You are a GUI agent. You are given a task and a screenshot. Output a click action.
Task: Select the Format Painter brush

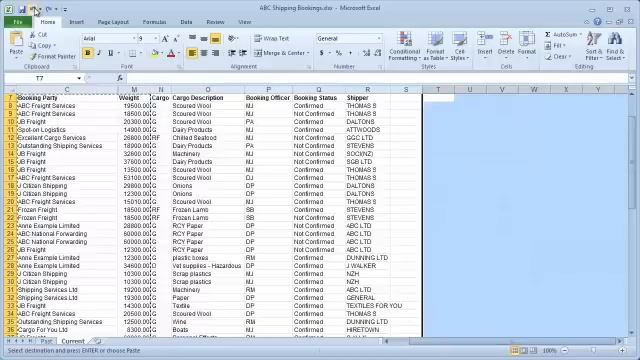[x=33, y=56]
